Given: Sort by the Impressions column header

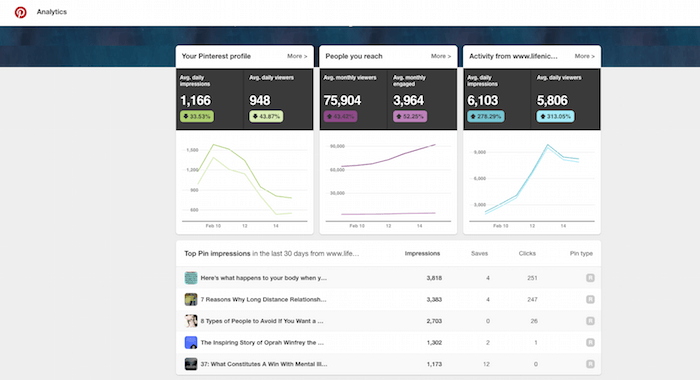Looking at the screenshot, I should (x=422, y=253).
